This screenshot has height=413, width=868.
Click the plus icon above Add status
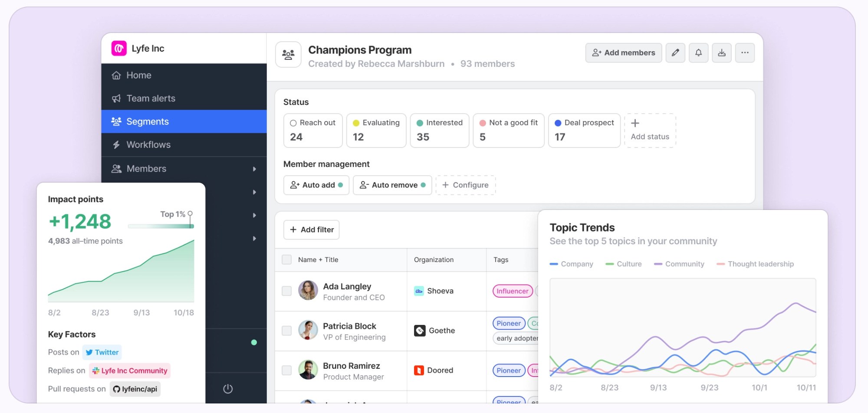635,123
